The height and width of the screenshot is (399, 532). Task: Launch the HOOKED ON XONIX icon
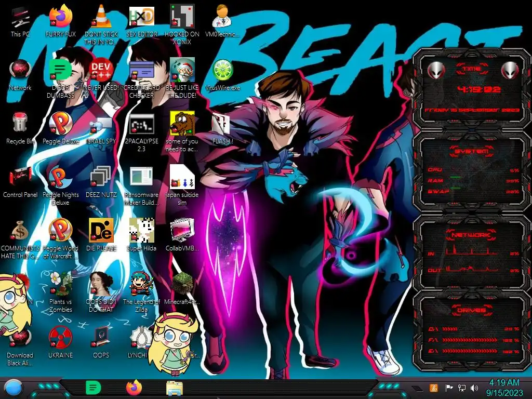(x=182, y=16)
